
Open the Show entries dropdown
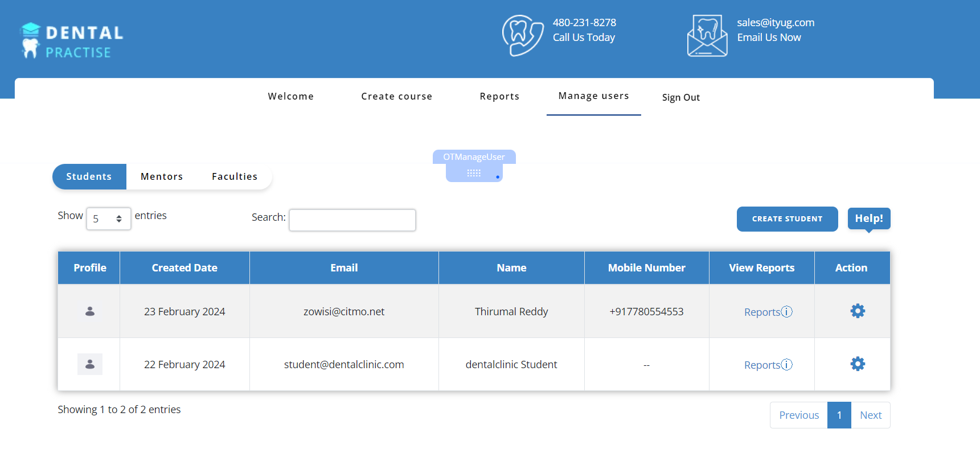(108, 219)
